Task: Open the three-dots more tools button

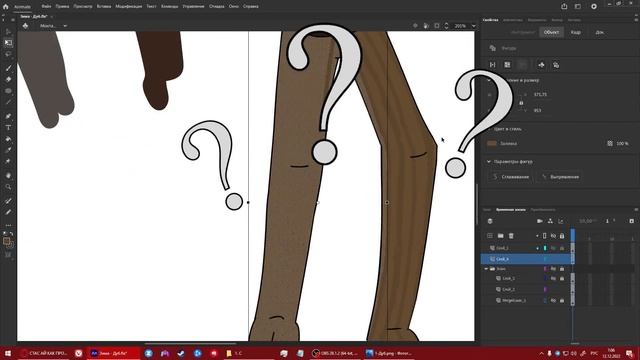Action: click(8, 225)
